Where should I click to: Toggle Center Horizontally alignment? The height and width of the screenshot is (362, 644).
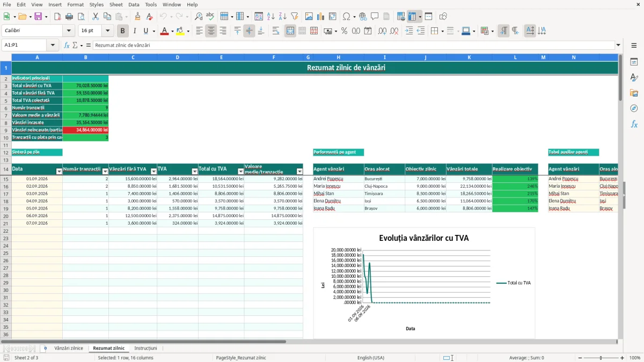tap(211, 31)
